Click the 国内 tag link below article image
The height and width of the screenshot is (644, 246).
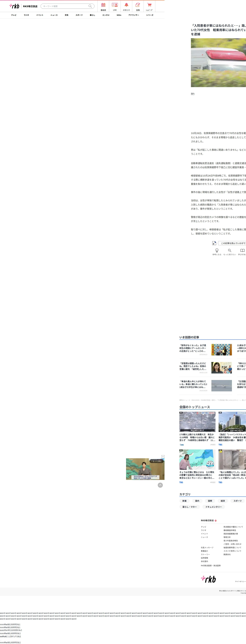click(192, 94)
